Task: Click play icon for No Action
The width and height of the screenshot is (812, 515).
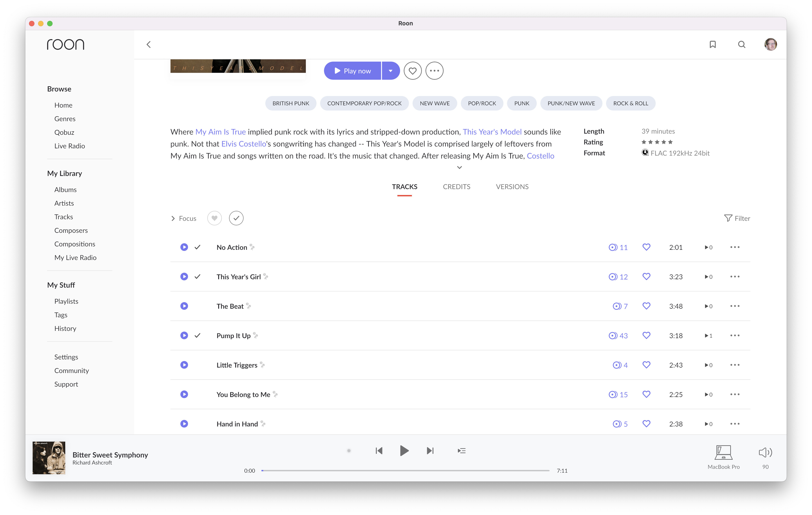Action: (x=184, y=247)
